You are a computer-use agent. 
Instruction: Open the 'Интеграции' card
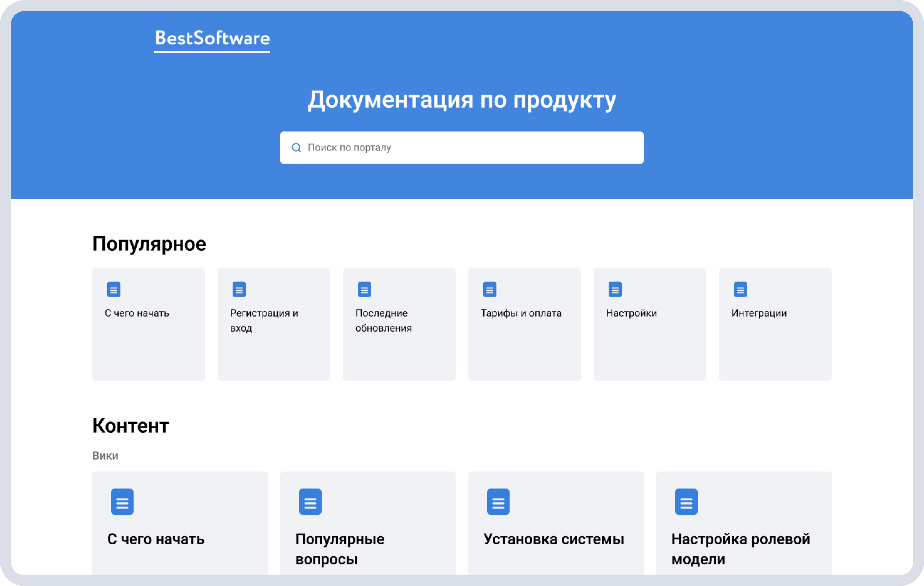(x=775, y=324)
